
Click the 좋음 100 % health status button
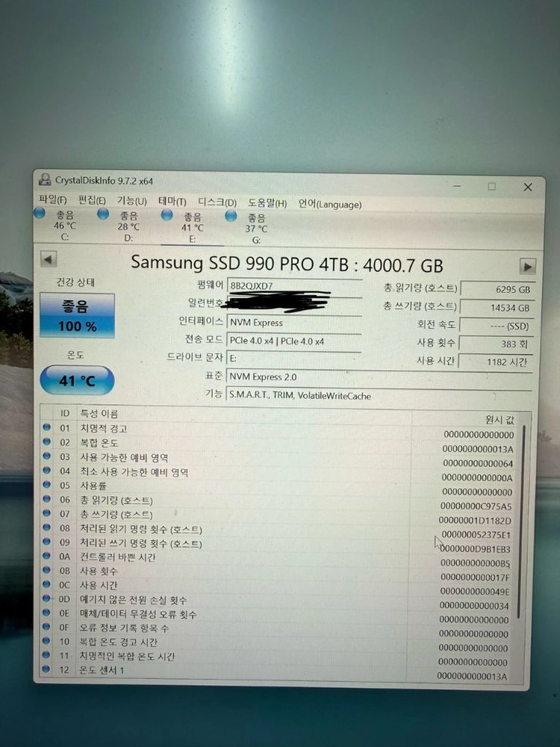(77, 315)
